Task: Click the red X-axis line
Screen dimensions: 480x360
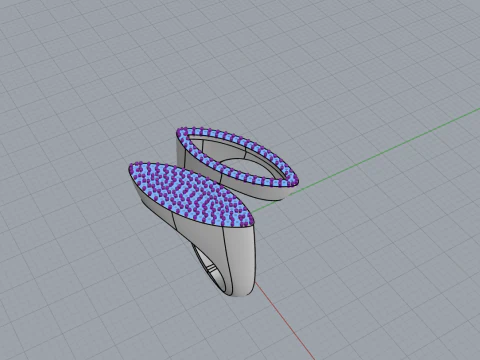Action: [285, 322]
